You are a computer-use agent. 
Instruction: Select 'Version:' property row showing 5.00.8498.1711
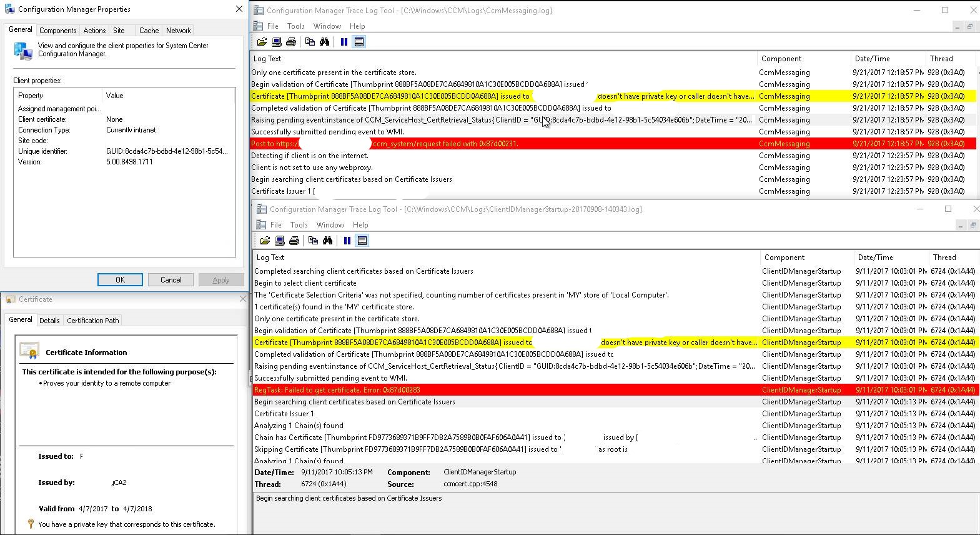[124, 162]
